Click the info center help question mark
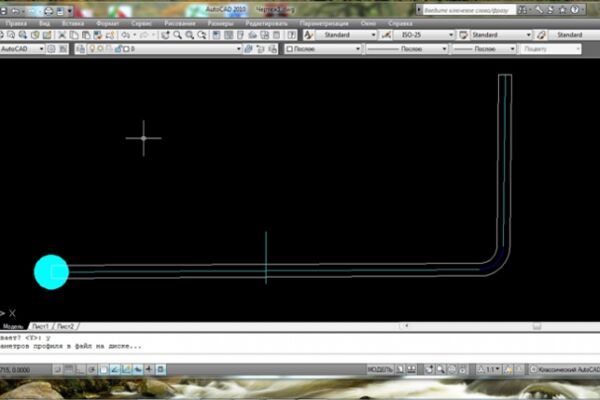Image resolution: width=600 pixels, height=400 pixels. point(575,10)
